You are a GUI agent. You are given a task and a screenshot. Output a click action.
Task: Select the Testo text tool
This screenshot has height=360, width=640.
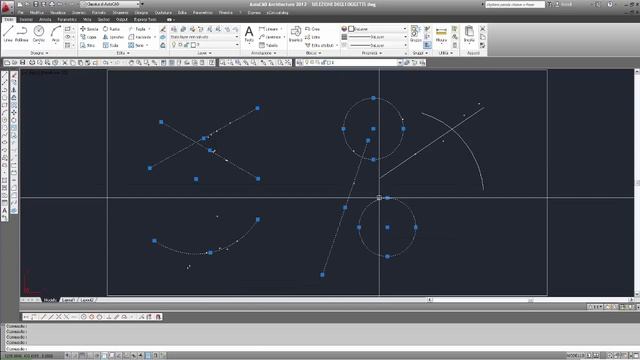click(x=249, y=33)
